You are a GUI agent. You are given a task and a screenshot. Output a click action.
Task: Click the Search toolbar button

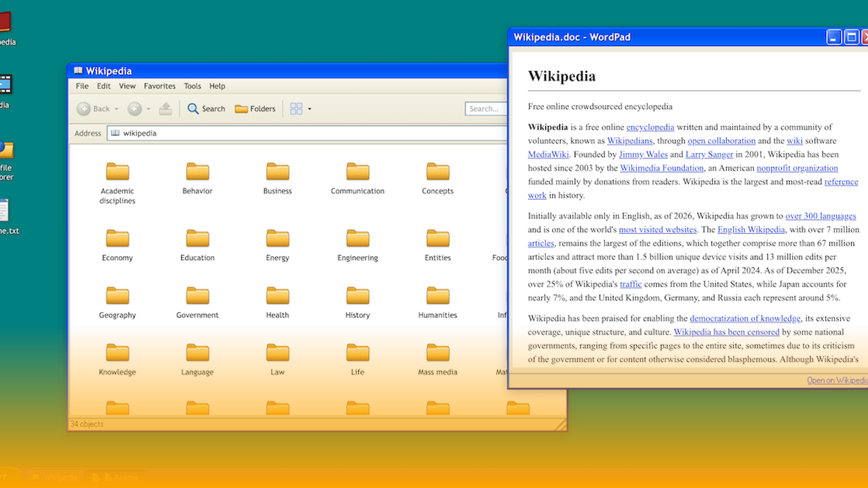click(x=206, y=108)
